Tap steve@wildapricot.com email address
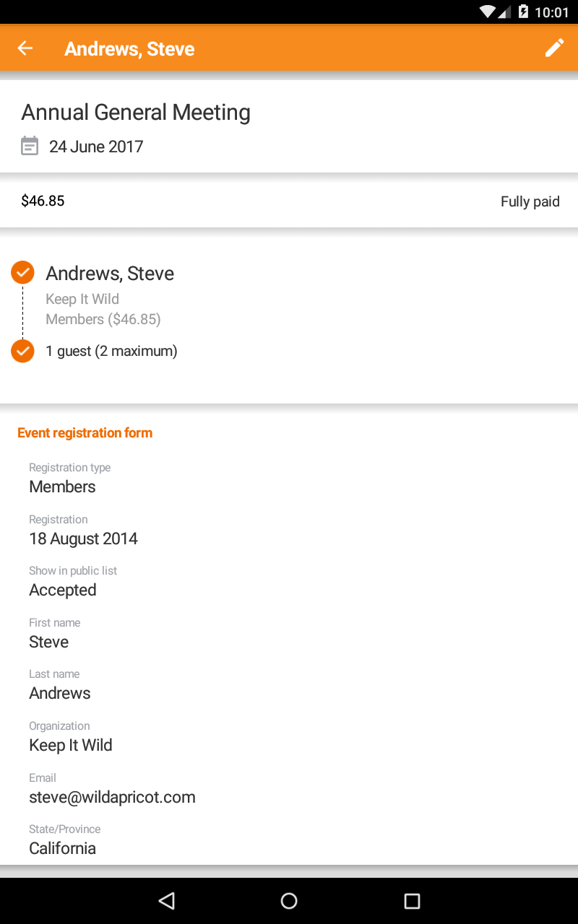This screenshot has width=578, height=924. (112, 797)
